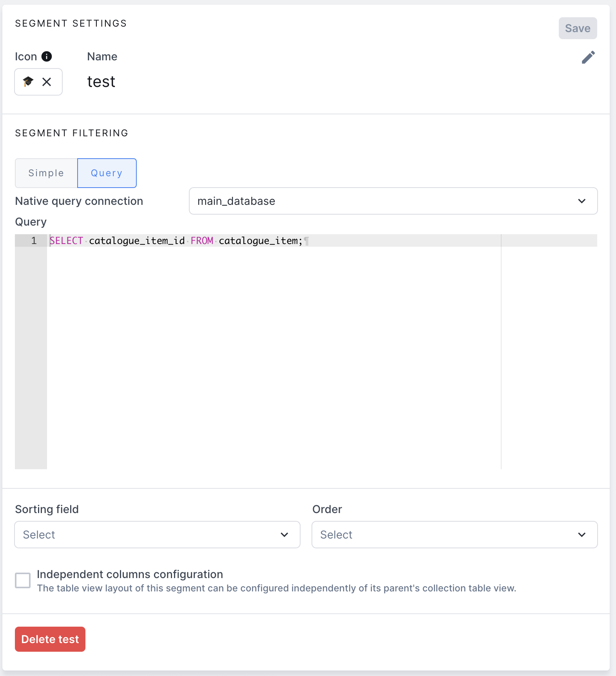Click the SELECT query line text
This screenshot has height=676, width=616.
(176, 240)
